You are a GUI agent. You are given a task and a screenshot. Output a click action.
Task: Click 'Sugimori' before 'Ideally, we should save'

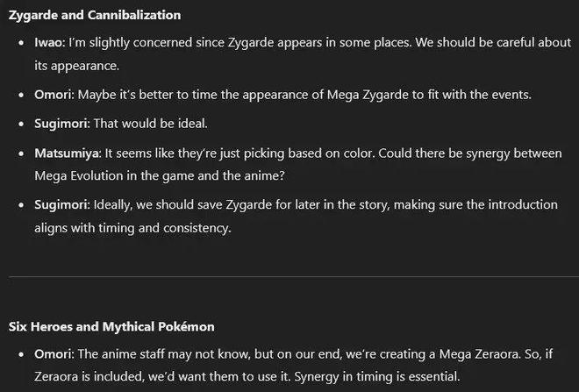[x=61, y=205]
